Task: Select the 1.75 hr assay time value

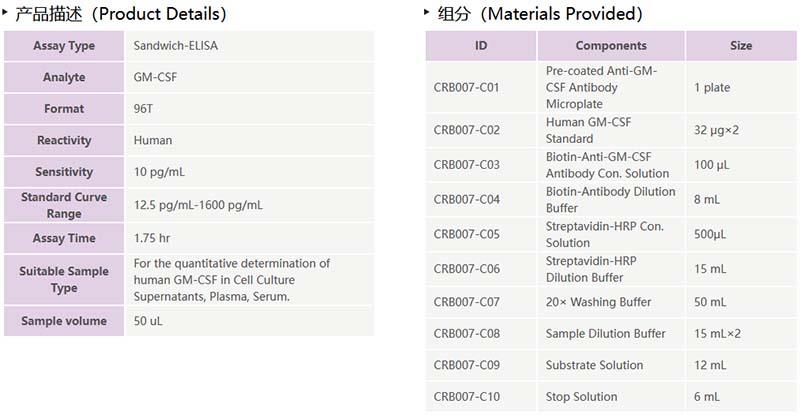Action: coord(154,238)
